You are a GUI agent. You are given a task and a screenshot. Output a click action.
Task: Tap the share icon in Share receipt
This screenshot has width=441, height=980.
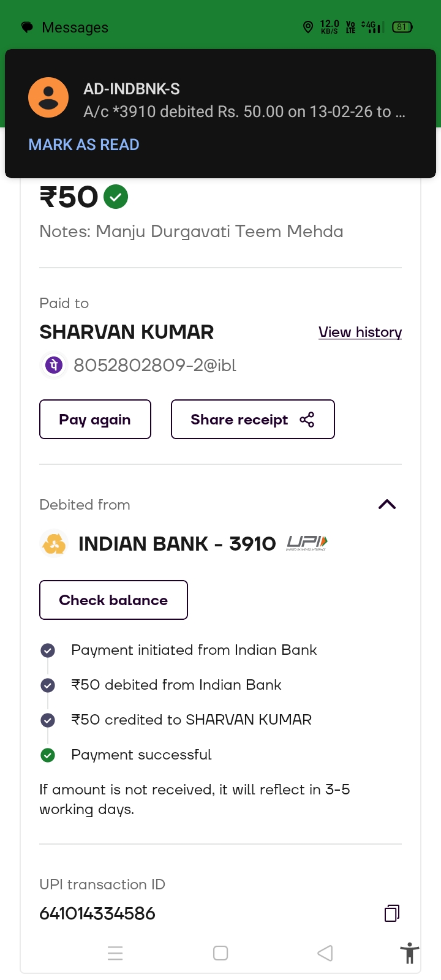pyautogui.click(x=307, y=420)
